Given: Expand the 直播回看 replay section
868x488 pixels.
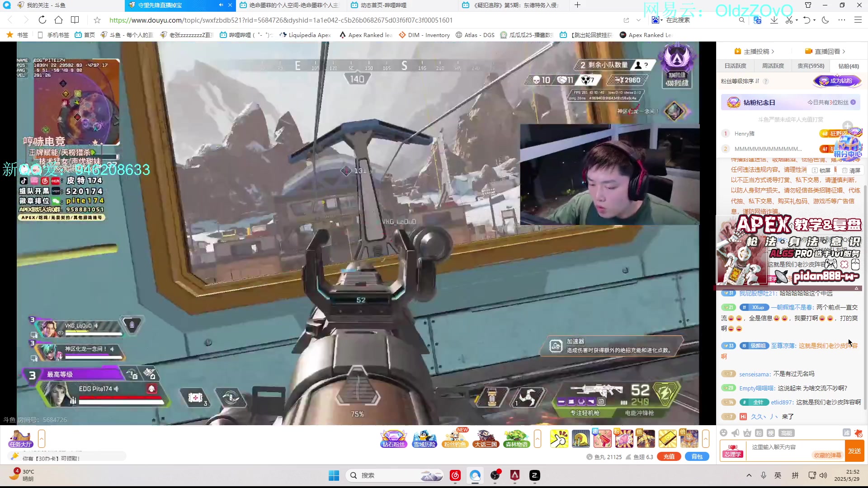Looking at the screenshot, I should coord(825,52).
